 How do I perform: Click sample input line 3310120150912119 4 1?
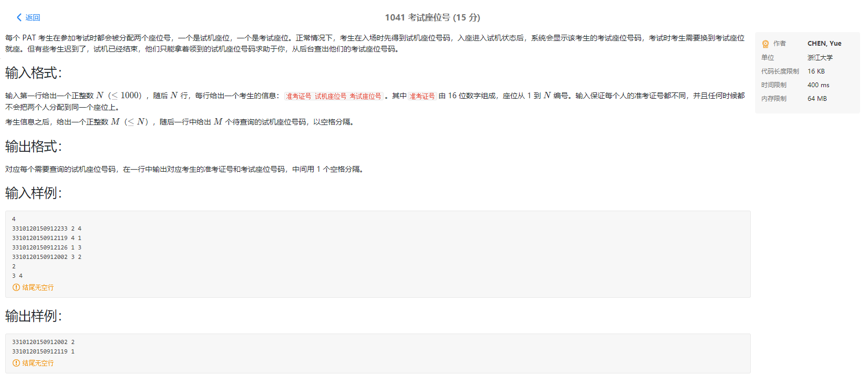pos(47,238)
